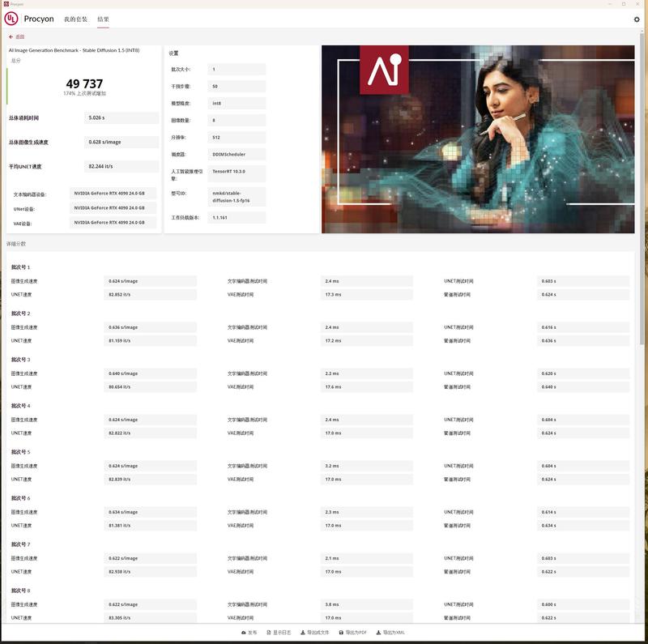Screen dimensions: 648x644
Task: Click average UNET speed 82.244 it/s
Action: [x=122, y=166]
